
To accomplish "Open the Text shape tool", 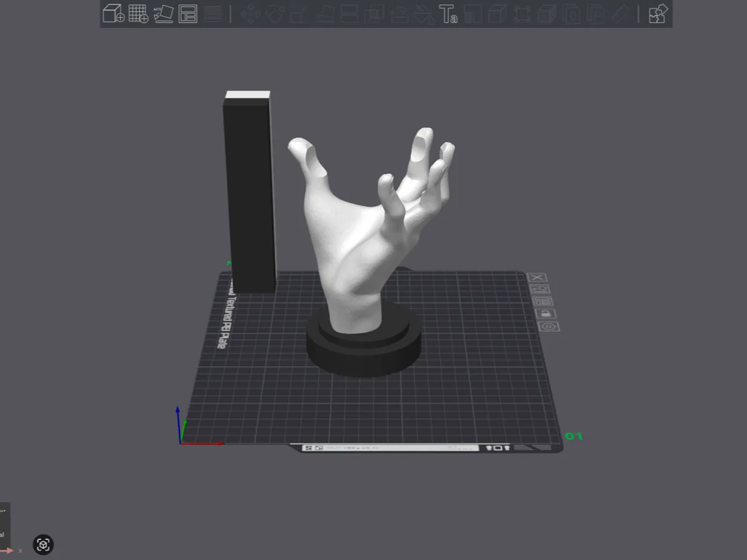I will (448, 14).
